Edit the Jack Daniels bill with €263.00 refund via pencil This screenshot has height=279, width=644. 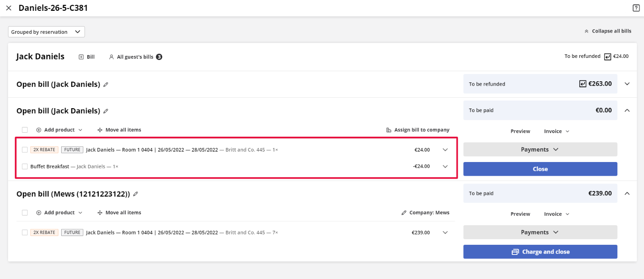tap(106, 84)
